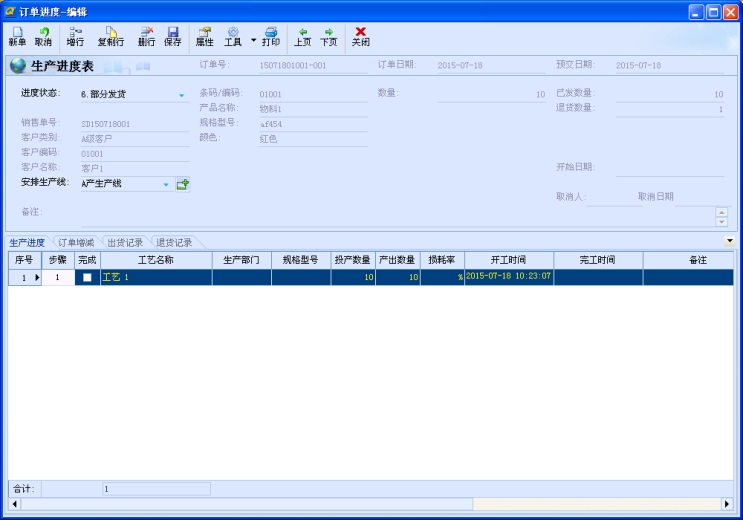Screen dimensions: 743x520
Task: Switch to 退货记录 tab
Action: coord(174,243)
